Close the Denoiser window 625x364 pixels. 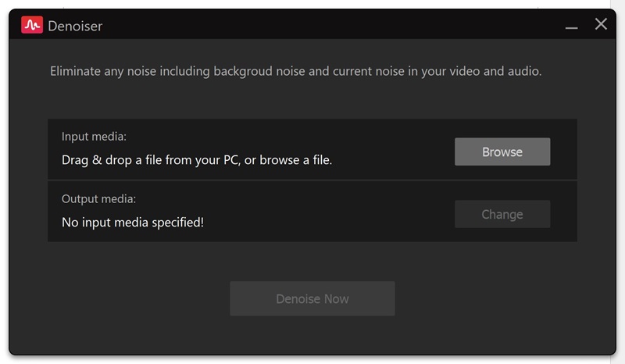pos(601,24)
